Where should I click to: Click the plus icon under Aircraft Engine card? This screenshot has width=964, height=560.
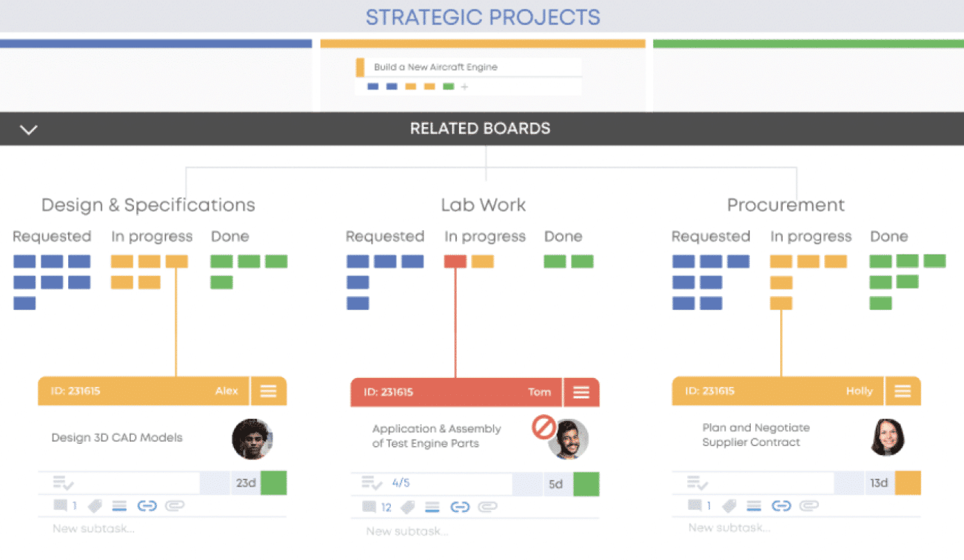click(465, 87)
